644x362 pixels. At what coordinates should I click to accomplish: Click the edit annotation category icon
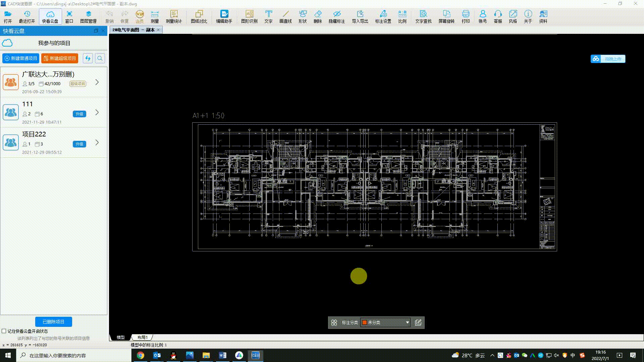(418, 322)
